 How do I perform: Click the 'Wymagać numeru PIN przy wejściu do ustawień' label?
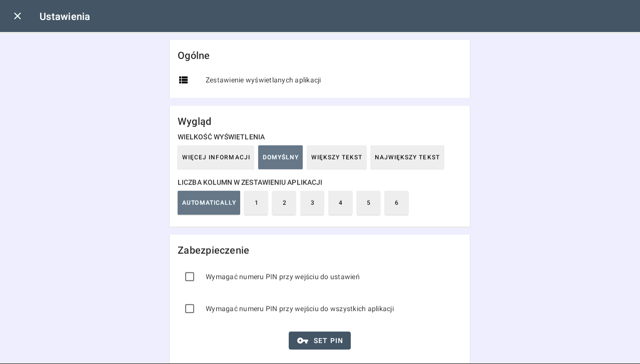tap(282, 277)
